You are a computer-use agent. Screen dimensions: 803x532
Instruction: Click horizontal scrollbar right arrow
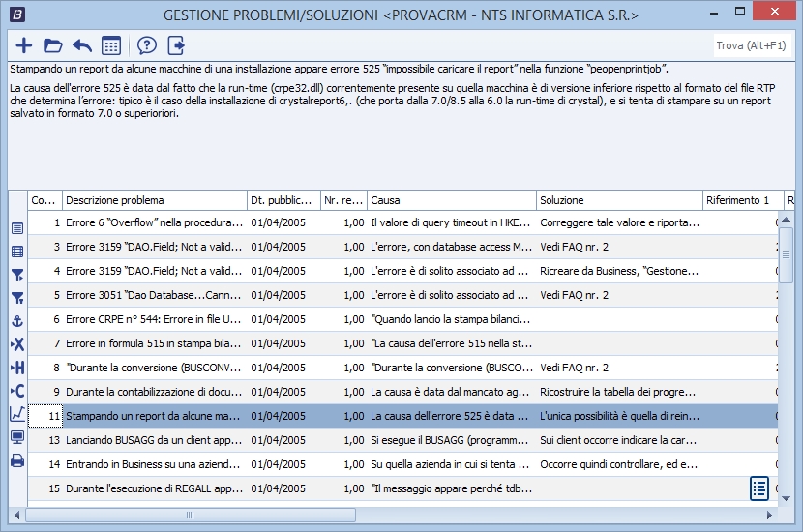pos(769,516)
